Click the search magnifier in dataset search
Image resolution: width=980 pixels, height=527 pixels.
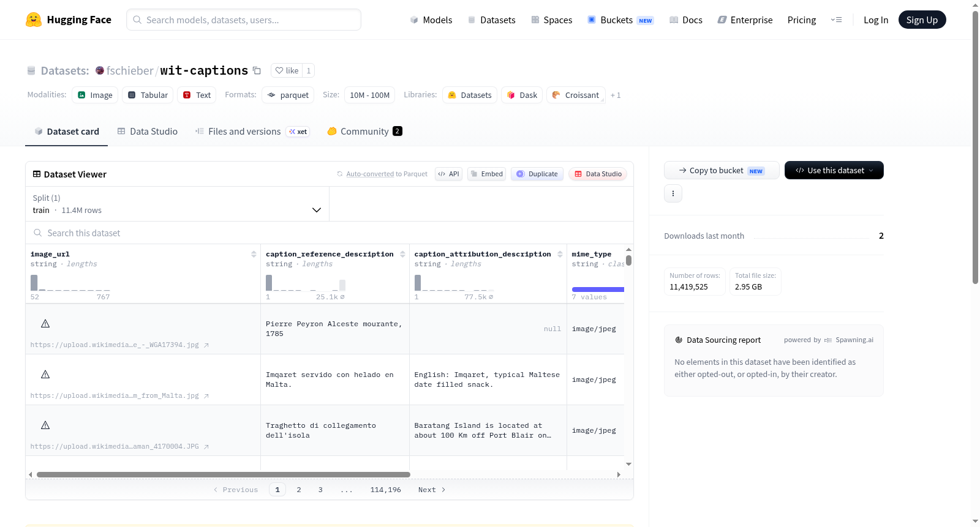(x=38, y=233)
